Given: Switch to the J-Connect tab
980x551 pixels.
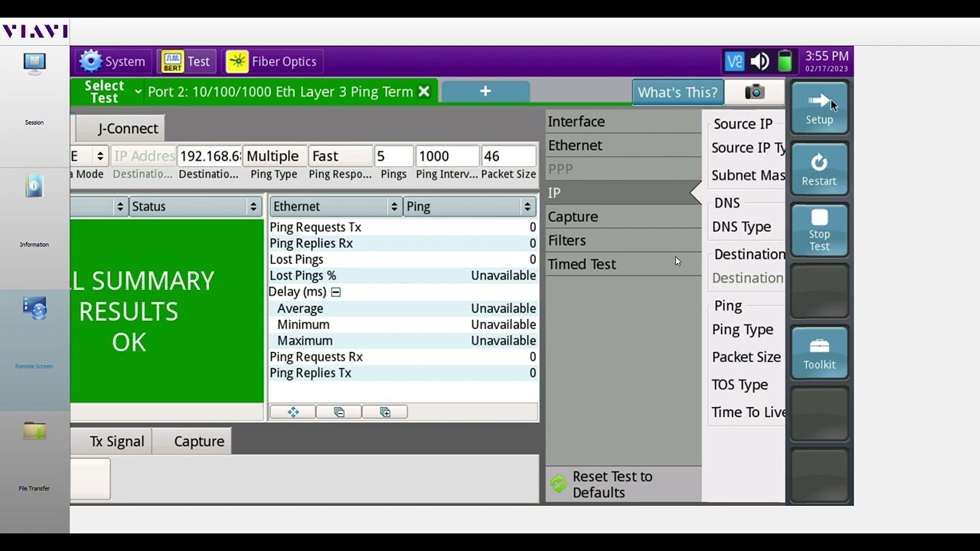Looking at the screenshot, I should (x=122, y=129).
